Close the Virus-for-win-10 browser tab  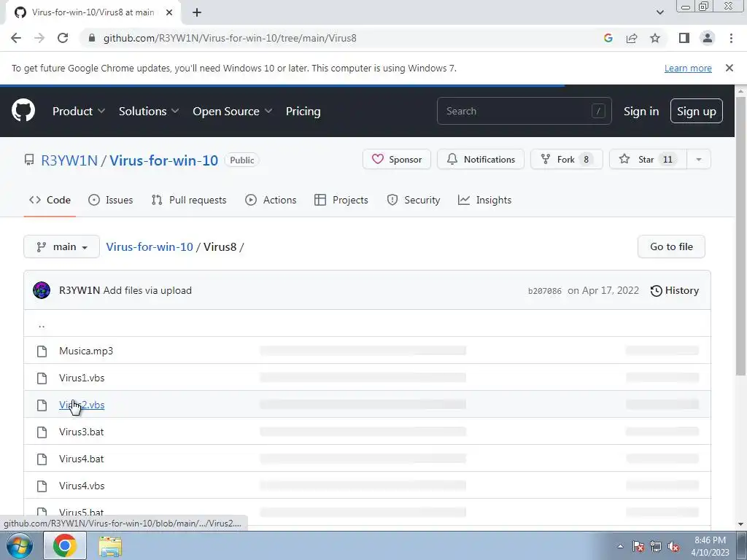tap(169, 12)
